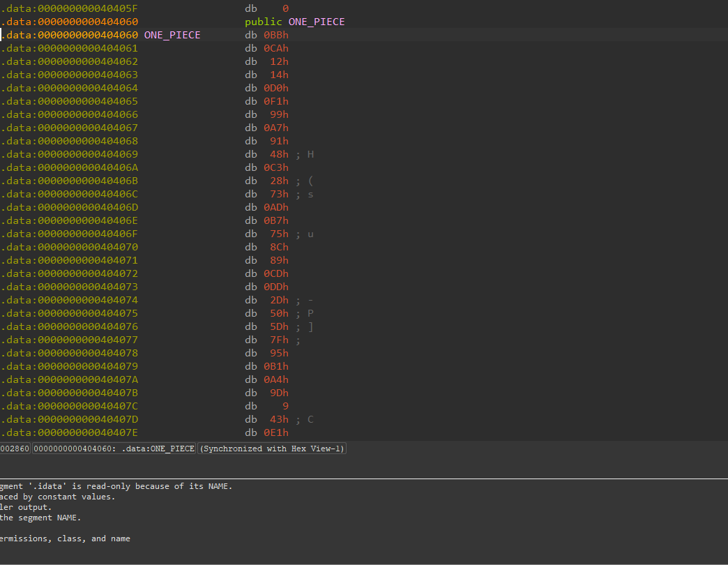Image resolution: width=728 pixels, height=565 pixels.
Task: Click the ONE_PIECE label at address 404060
Action: tap(172, 35)
